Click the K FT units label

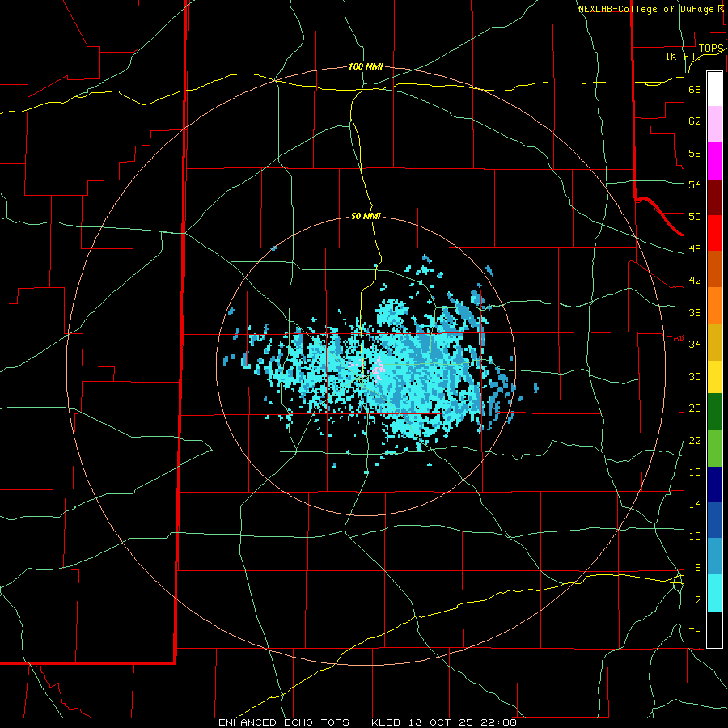click(684, 56)
